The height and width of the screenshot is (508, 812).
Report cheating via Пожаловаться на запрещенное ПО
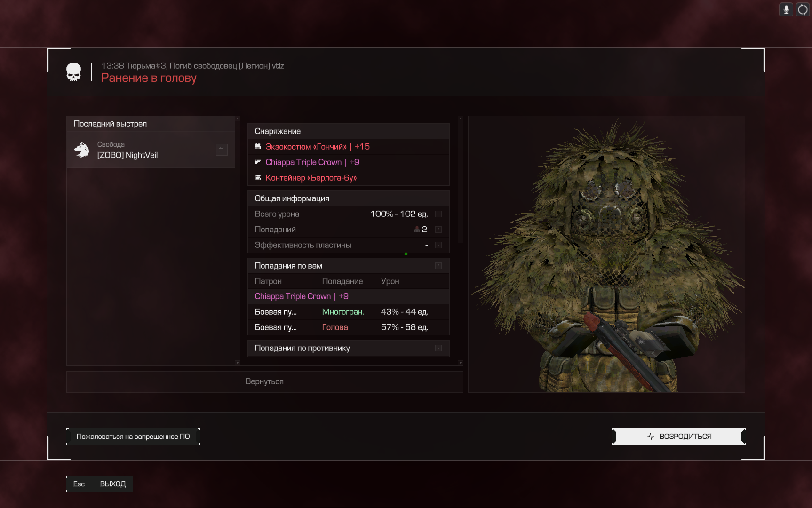tap(133, 437)
